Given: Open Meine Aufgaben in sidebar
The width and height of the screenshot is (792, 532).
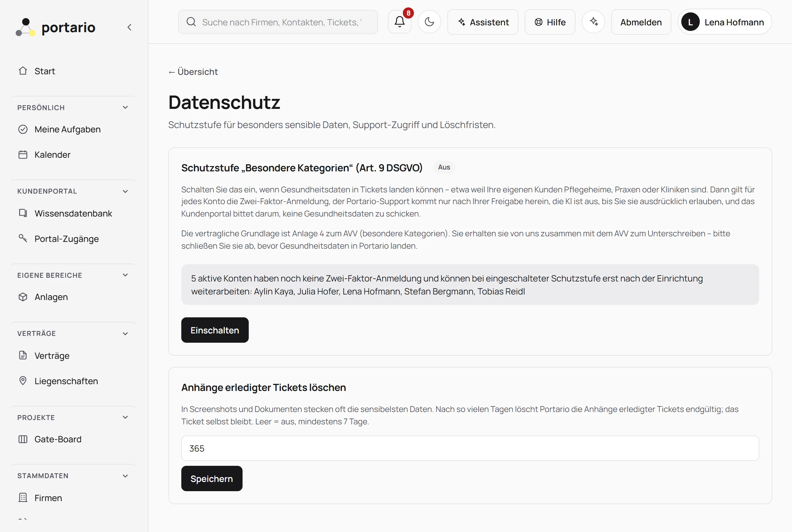Looking at the screenshot, I should [x=74, y=129].
